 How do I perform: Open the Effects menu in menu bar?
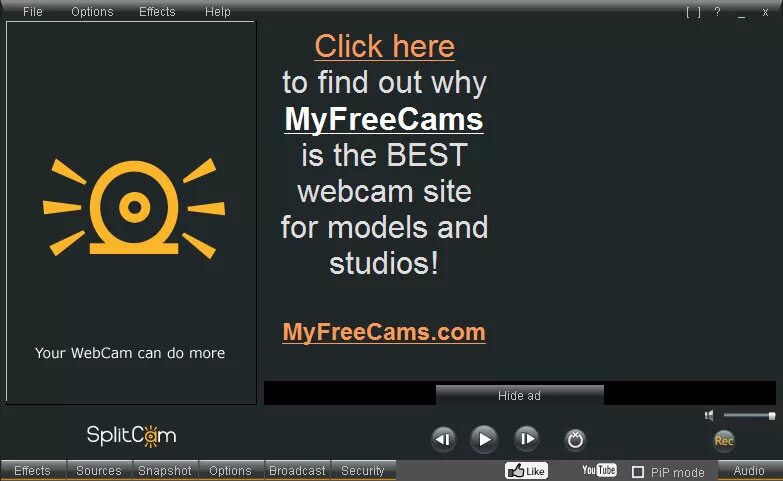(x=157, y=11)
